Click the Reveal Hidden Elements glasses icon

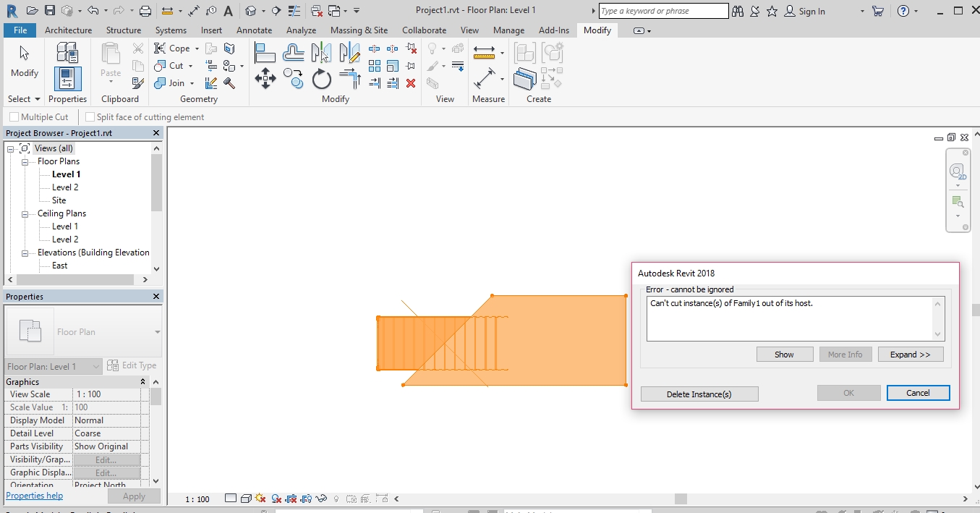(x=321, y=499)
